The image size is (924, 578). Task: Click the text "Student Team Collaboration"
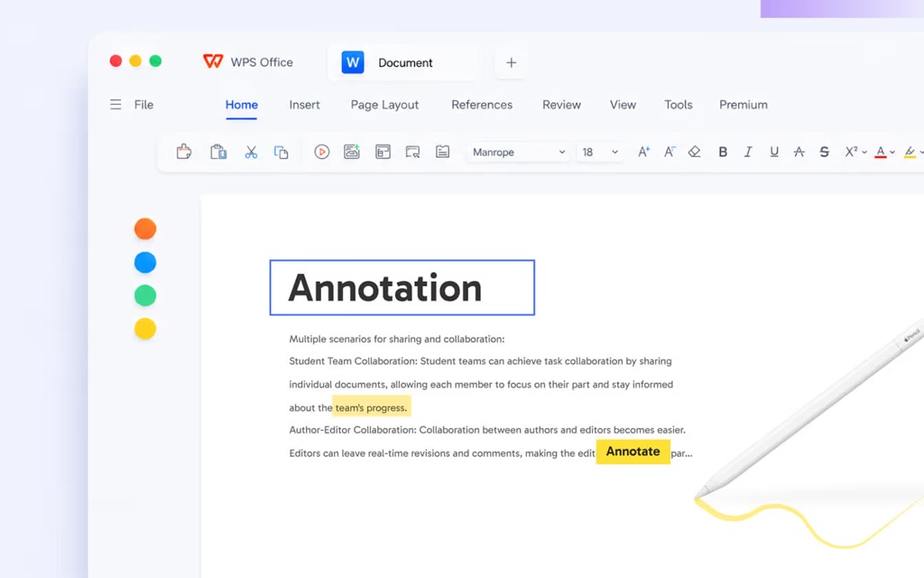coord(353,361)
